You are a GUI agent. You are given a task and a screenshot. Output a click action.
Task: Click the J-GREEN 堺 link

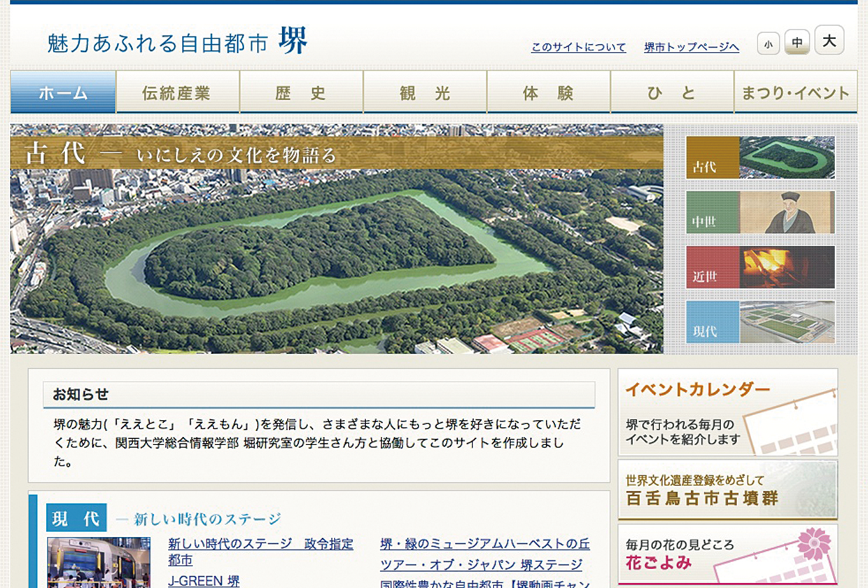pos(204,581)
